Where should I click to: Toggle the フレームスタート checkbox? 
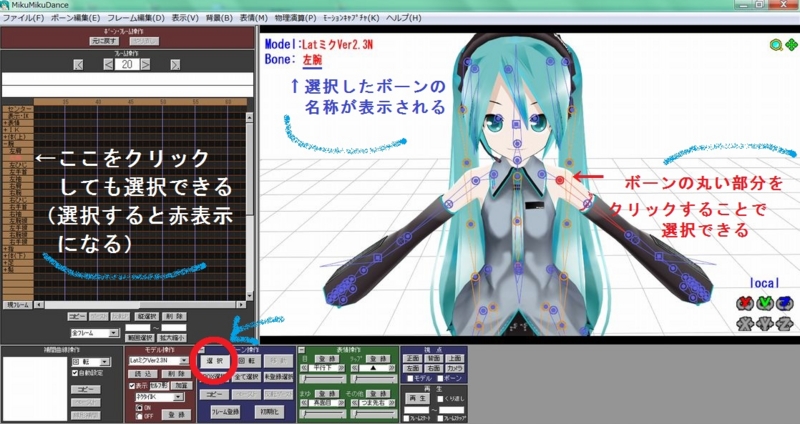click(406, 418)
